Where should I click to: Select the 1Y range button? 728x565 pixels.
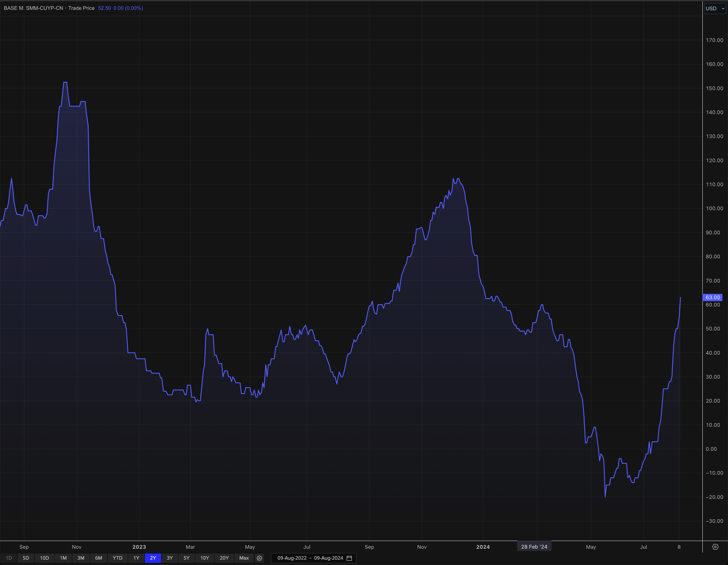click(136, 558)
